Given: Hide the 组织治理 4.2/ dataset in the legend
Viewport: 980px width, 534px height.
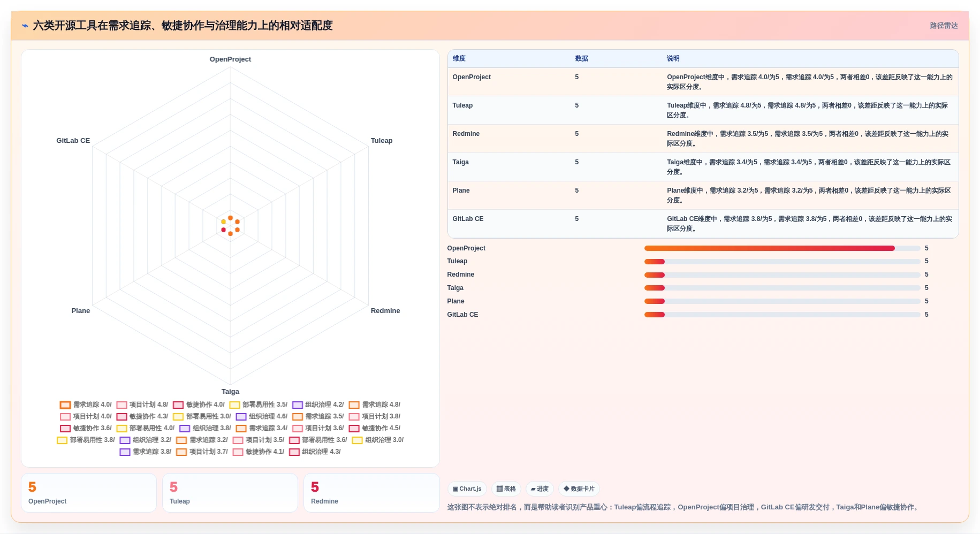Looking at the screenshot, I should pyautogui.click(x=318, y=405).
